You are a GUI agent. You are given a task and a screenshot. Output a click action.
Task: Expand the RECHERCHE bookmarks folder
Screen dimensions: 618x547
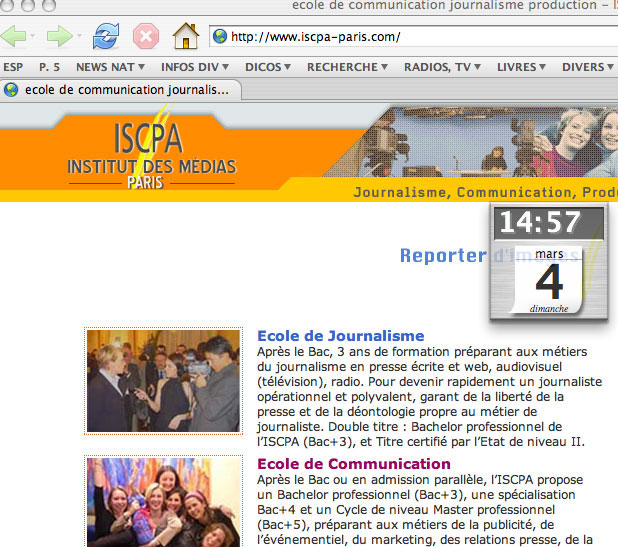(347, 67)
